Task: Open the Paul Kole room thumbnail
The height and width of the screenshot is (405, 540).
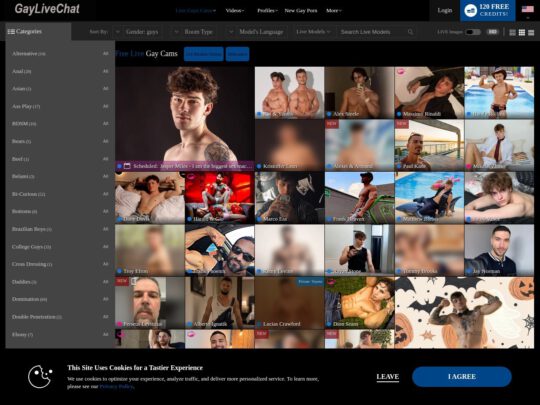Action: coord(429,145)
